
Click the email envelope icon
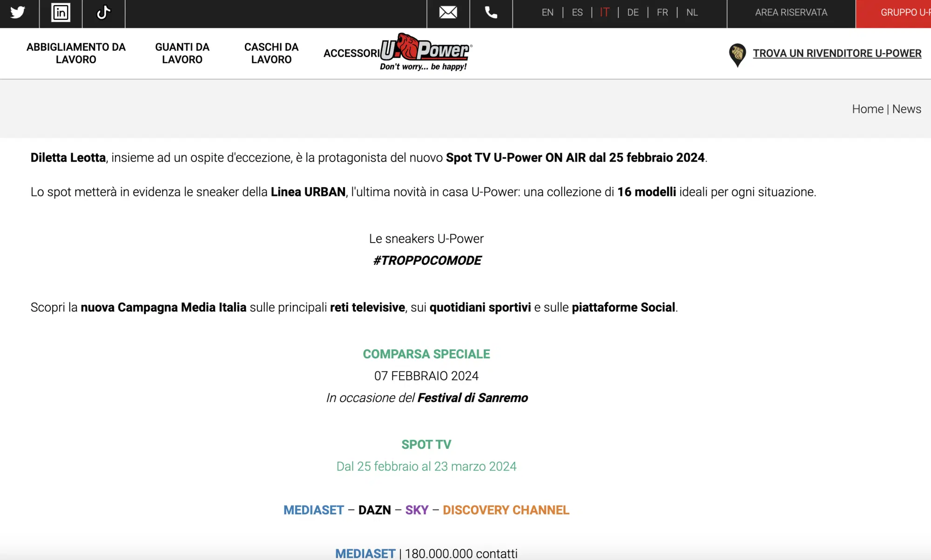coord(448,13)
